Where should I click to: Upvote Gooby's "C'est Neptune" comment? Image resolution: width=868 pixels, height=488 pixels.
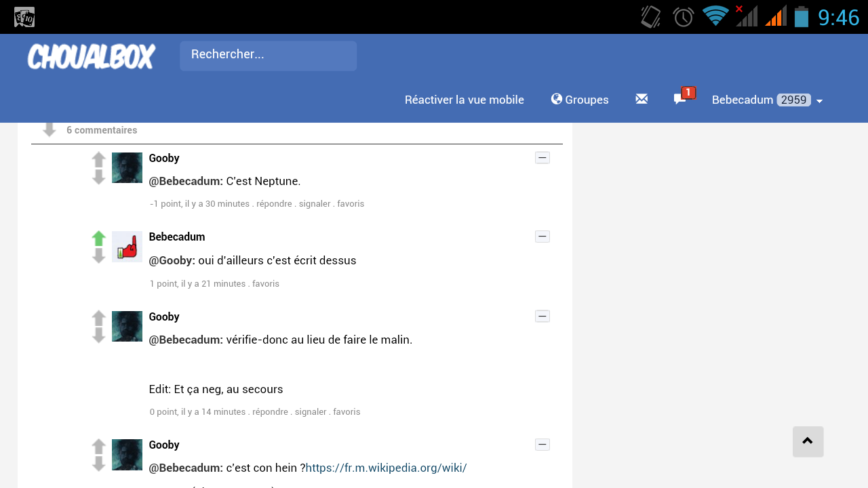[x=99, y=160]
